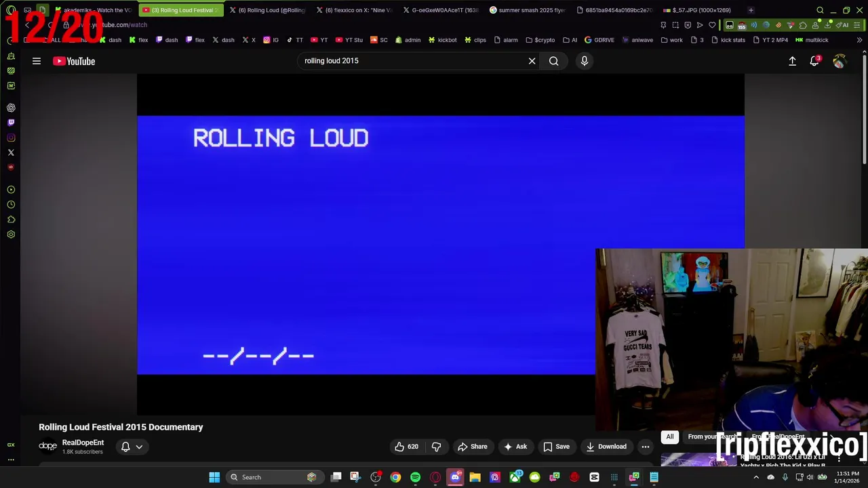Dislike the Rolling Loud documentary video
This screenshot has width=868, height=488.
coord(436,447)
